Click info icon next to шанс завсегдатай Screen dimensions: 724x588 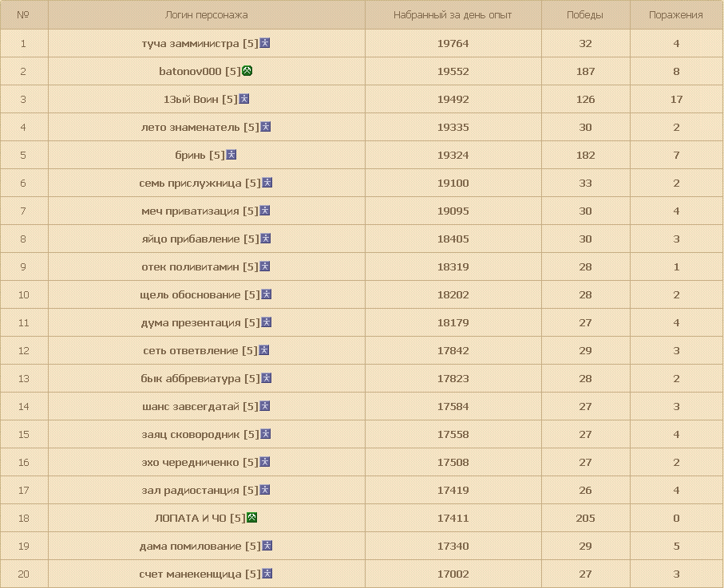tap(264, 405)
